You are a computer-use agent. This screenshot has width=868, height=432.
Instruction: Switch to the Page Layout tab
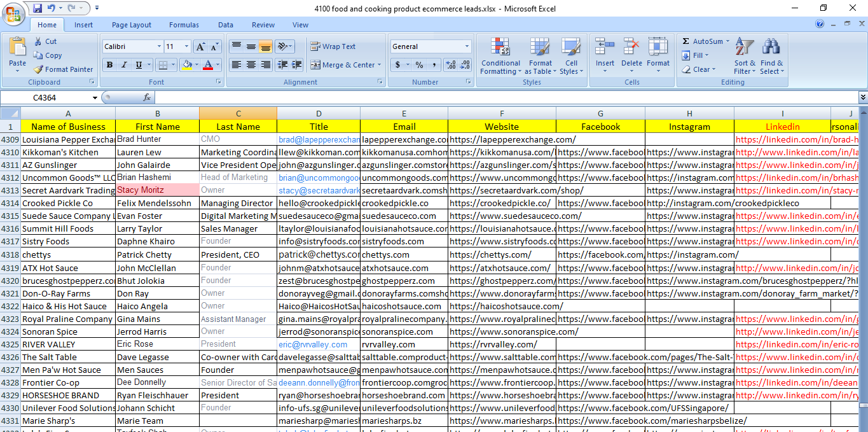click(x=132, y=25)
